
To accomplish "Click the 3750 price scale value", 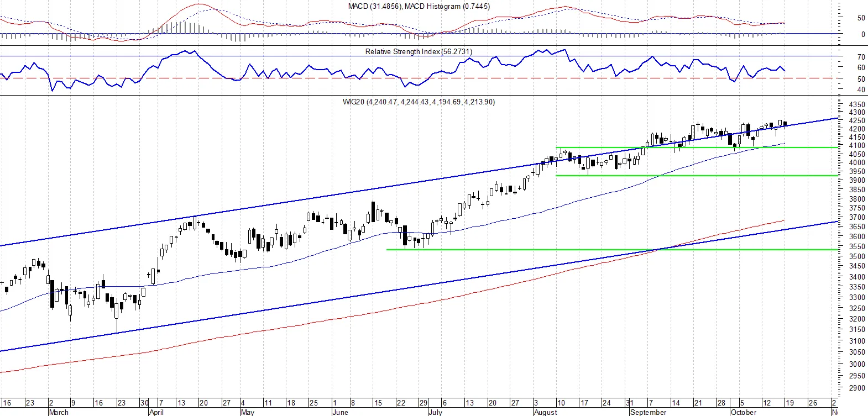I will point(857,208).
